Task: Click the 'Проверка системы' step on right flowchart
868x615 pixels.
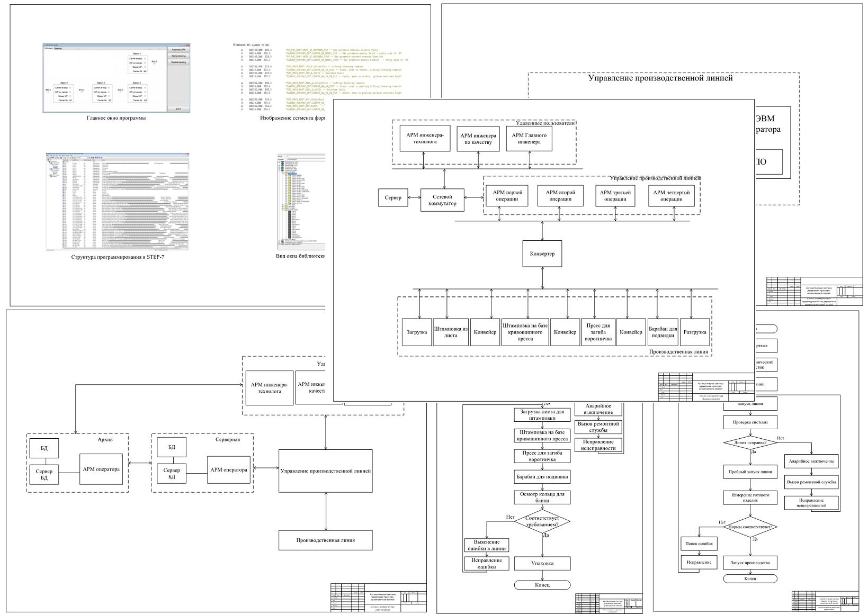Action: point(750,422)
